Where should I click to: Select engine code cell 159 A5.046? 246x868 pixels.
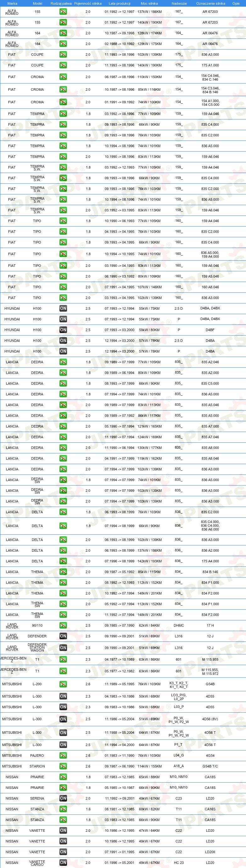coord(210,276)
